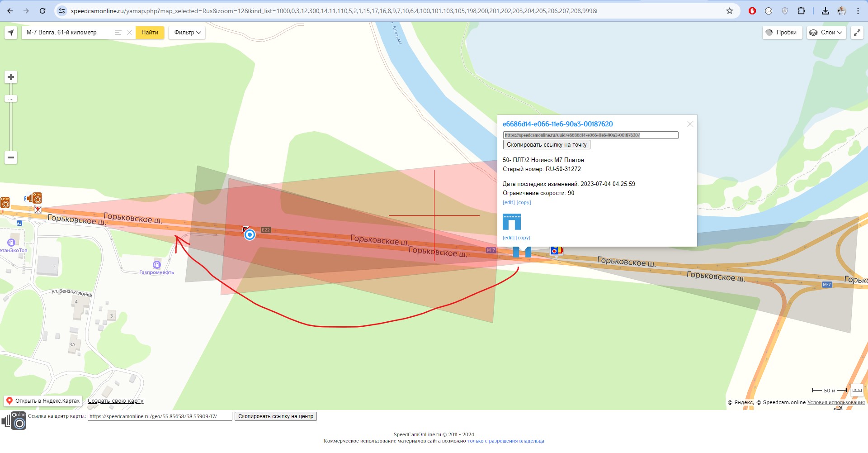
Task: Open the search options list icon
Action: [118, 33]
